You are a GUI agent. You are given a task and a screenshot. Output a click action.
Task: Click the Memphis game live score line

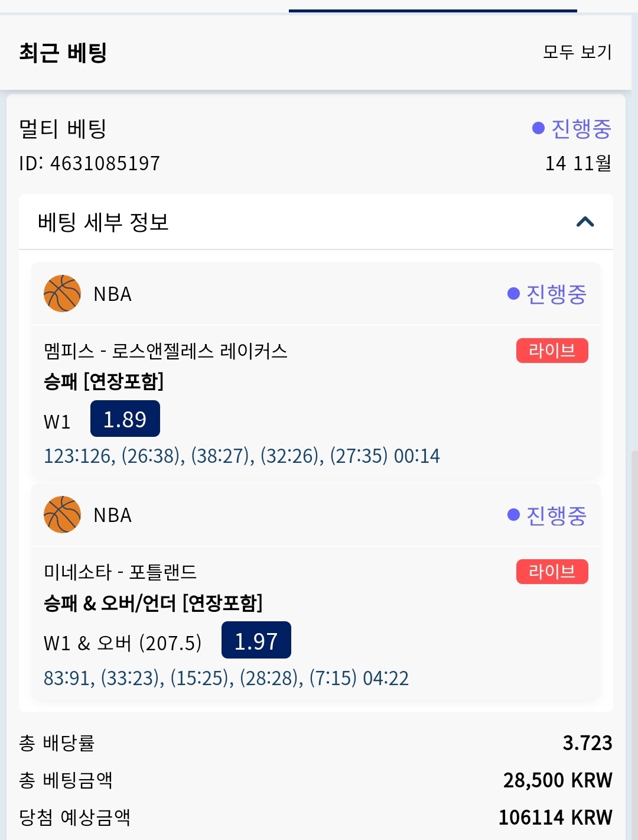(242, 456)
